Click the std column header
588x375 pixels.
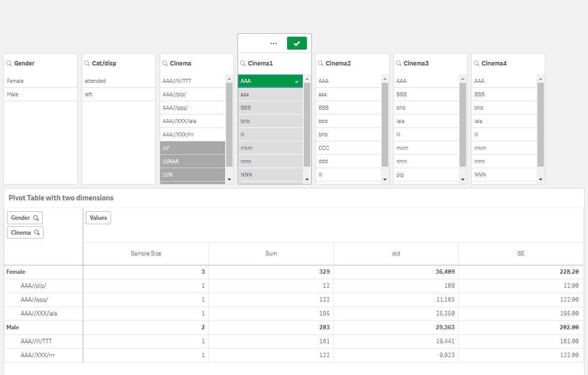396,253
